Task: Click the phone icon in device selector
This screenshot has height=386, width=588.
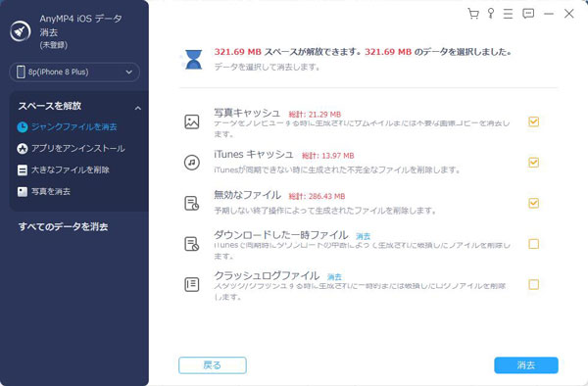Action: (x=21, y=72)
